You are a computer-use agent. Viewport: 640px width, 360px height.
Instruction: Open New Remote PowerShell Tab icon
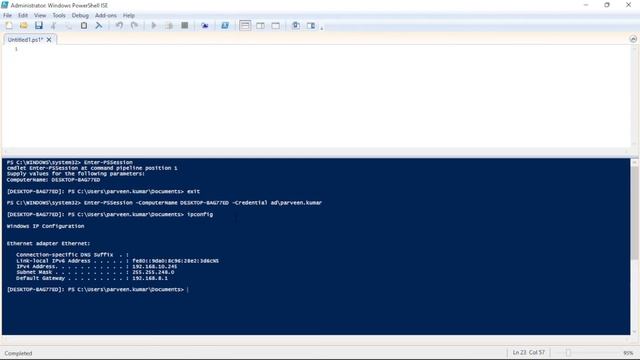pos(204,25)
